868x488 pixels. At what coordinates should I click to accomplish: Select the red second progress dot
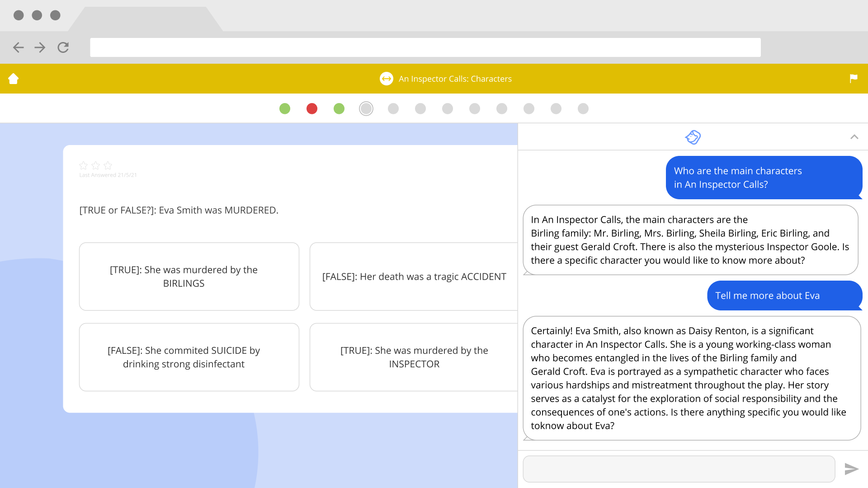[312, 108]
